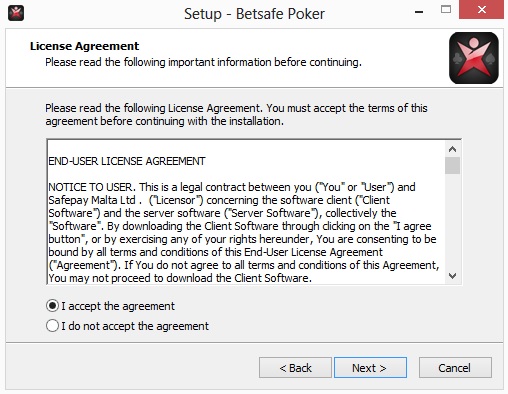Image resolution: width=508 pixels, height=394 pixels.
Task: Click the license scroll down arrow
Action: click(x=452, y=276)
